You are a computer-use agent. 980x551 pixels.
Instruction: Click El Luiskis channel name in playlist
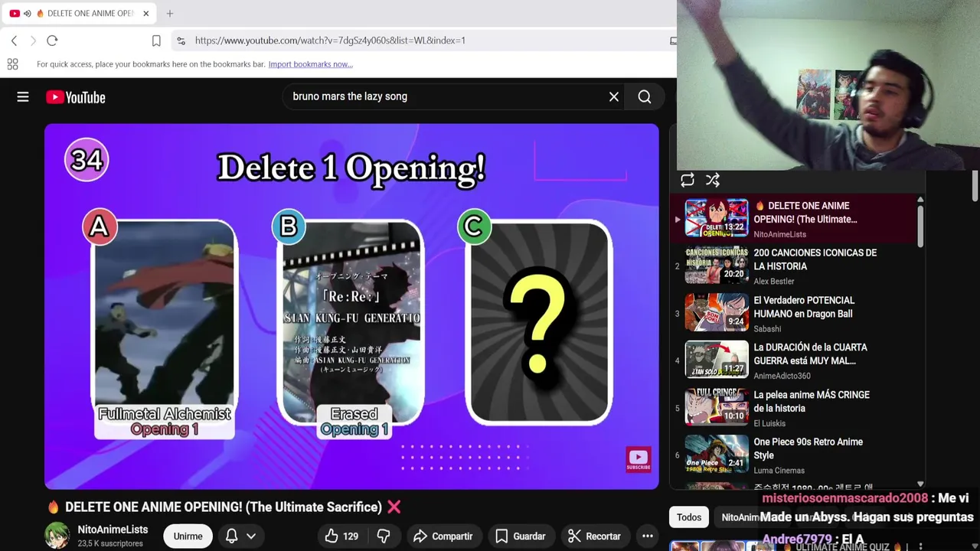(769, 423)
